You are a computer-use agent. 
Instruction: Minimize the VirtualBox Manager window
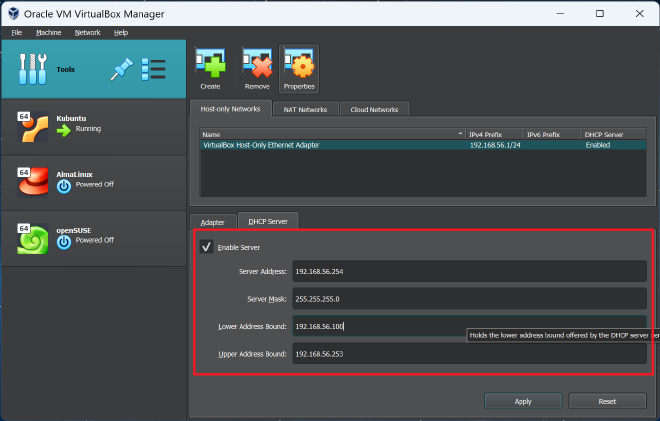point(560,13)
